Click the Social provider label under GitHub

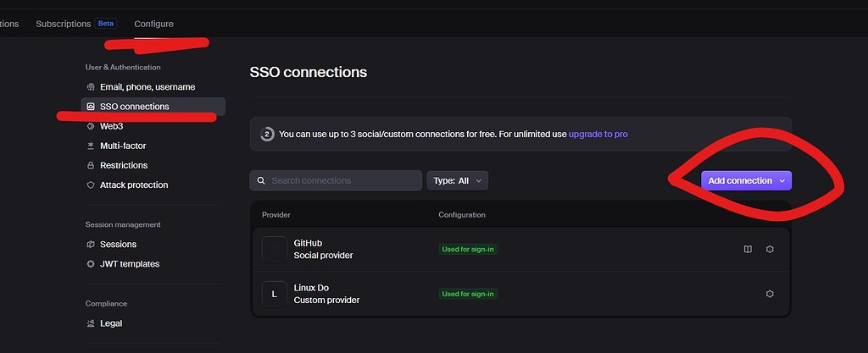click(x=323, y=255)
